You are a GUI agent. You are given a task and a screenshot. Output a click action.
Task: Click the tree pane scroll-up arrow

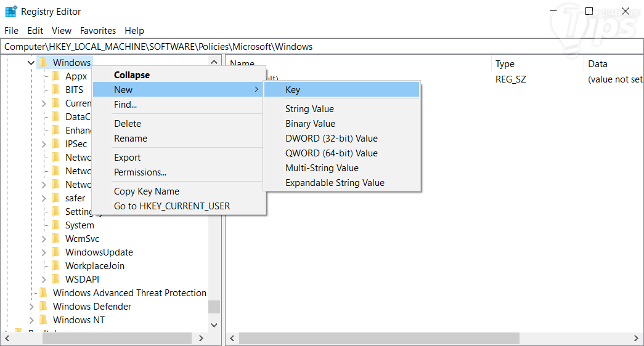[x=214, y=62]
